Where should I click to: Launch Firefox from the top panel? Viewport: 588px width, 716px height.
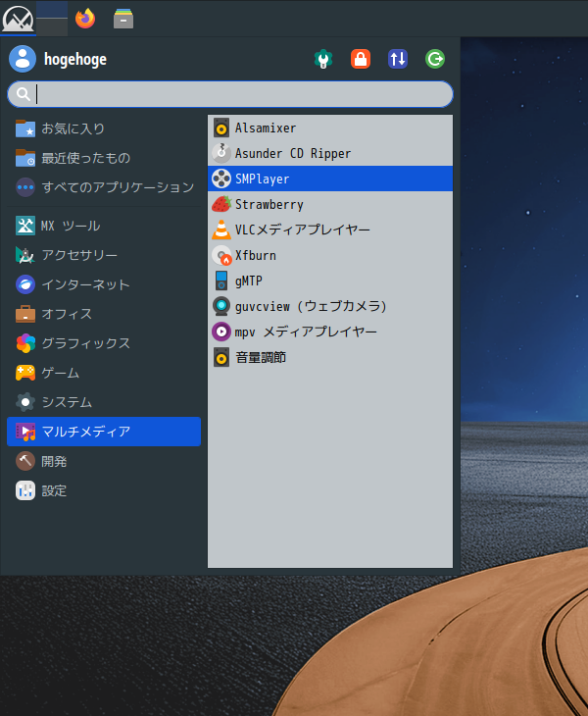(x=85, y=19)
